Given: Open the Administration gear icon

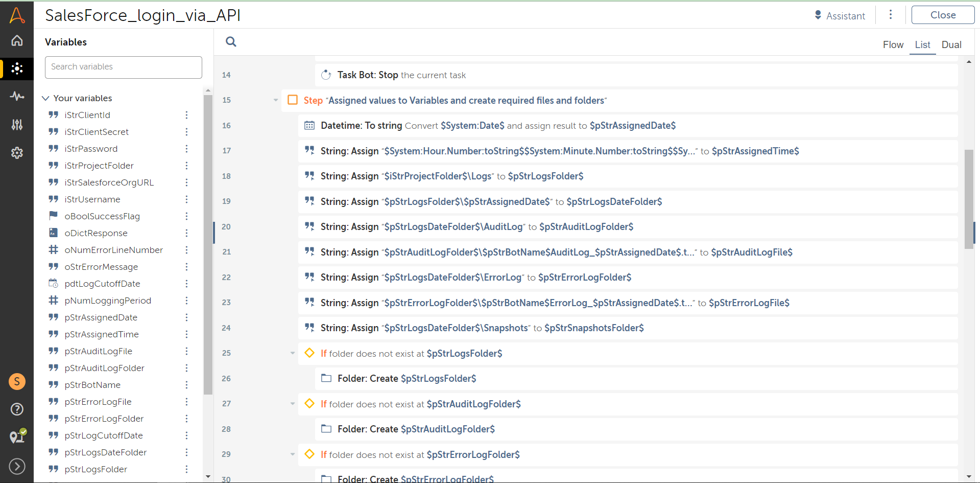Looking at the screenshot, I should coord(17,152).
